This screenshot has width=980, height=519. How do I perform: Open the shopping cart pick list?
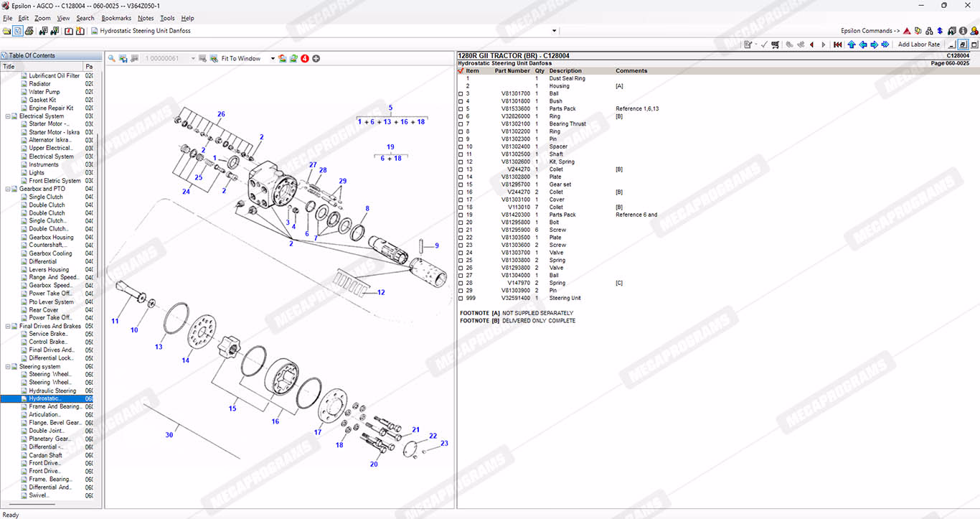coord(775,45)
